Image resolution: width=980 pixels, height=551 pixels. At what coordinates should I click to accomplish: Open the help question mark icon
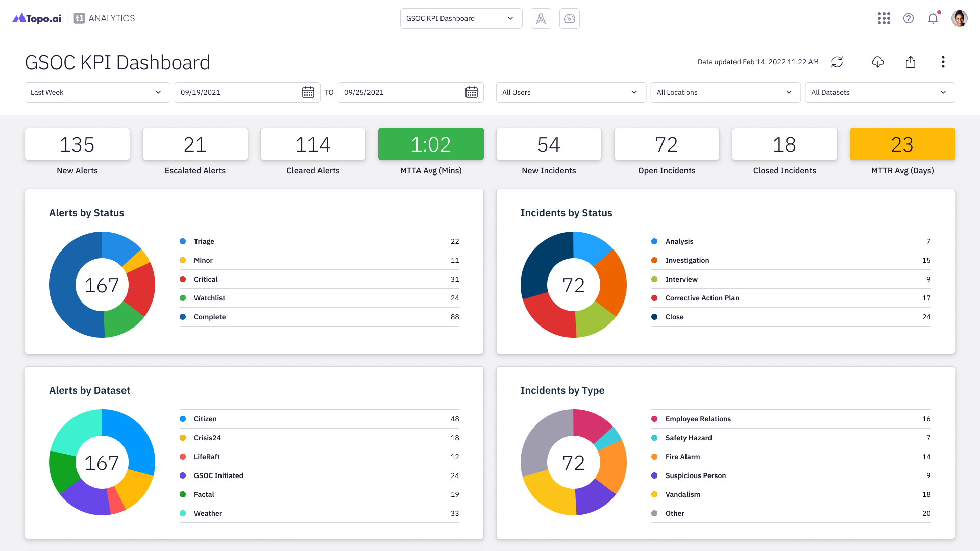coord(908,18)
